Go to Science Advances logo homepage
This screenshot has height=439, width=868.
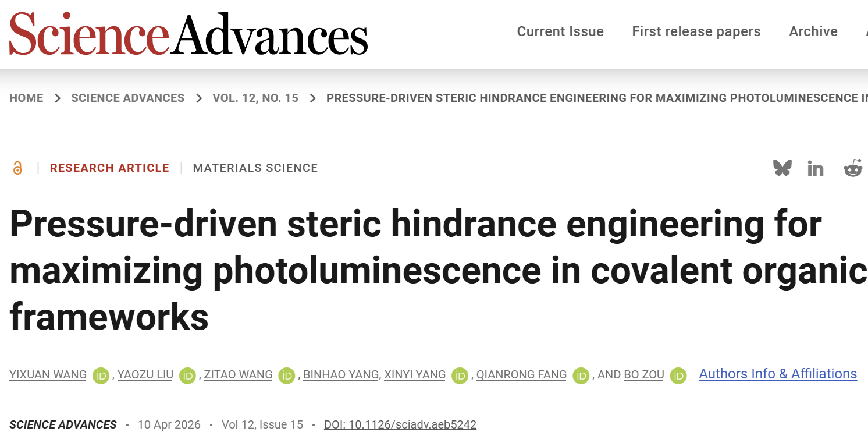[188, 33]
